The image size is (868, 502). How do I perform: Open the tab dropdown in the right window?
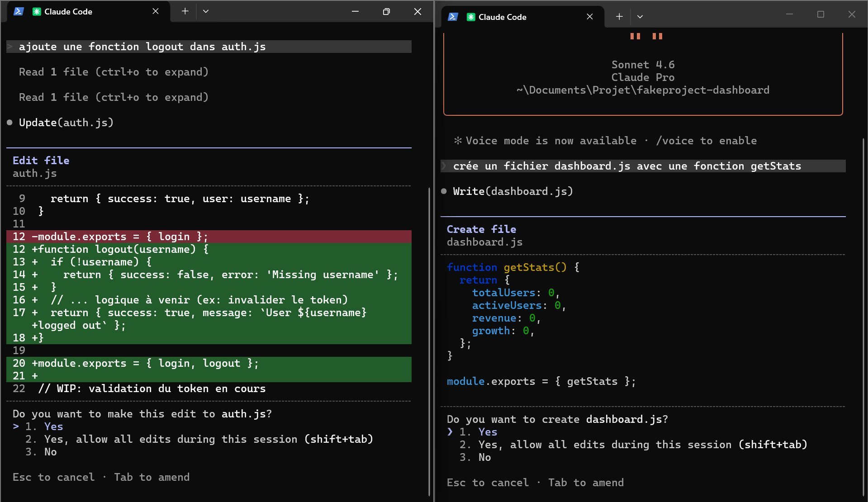[640, 17]
